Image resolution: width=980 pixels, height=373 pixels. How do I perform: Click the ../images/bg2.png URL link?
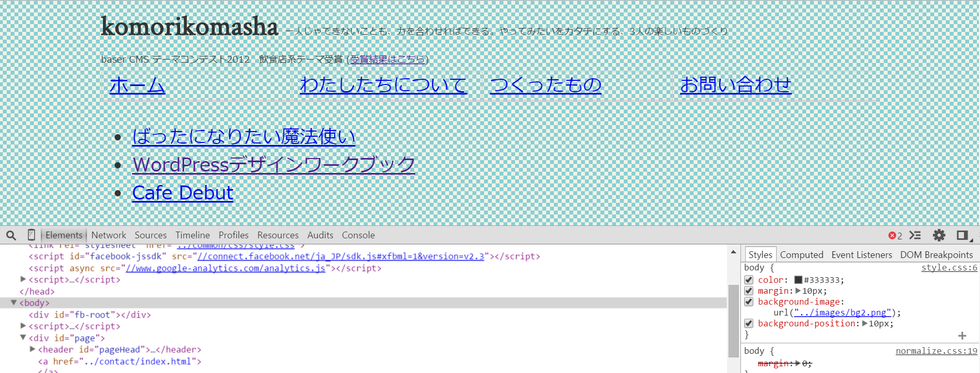(842, 313)
